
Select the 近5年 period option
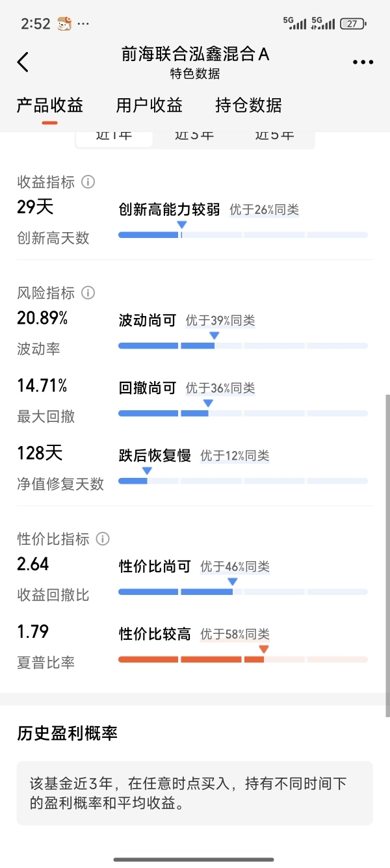274,135
